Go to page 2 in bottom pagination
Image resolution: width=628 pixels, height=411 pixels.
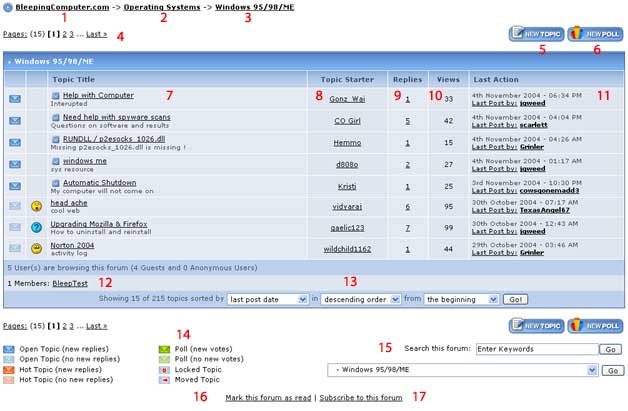point(64,326)
